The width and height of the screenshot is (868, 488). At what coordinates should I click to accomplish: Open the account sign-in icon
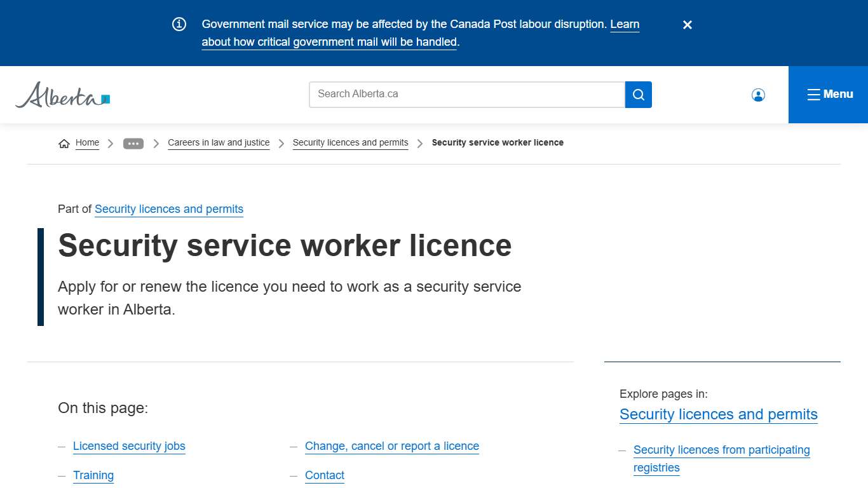758,94
